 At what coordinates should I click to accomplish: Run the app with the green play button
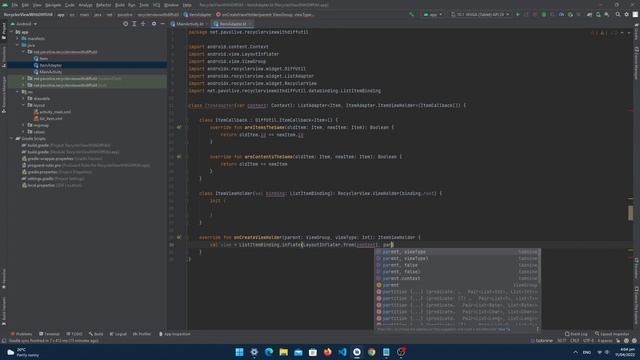pyautogui.click(x=518, y=14)
